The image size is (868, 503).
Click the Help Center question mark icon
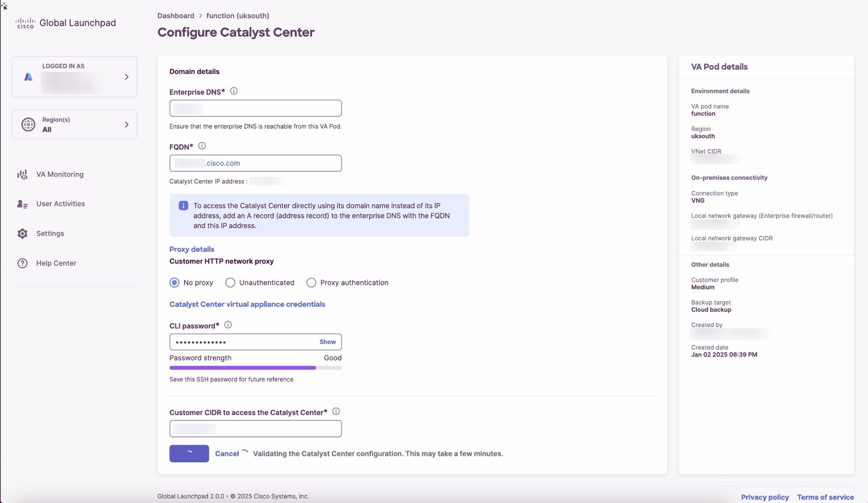22,263
